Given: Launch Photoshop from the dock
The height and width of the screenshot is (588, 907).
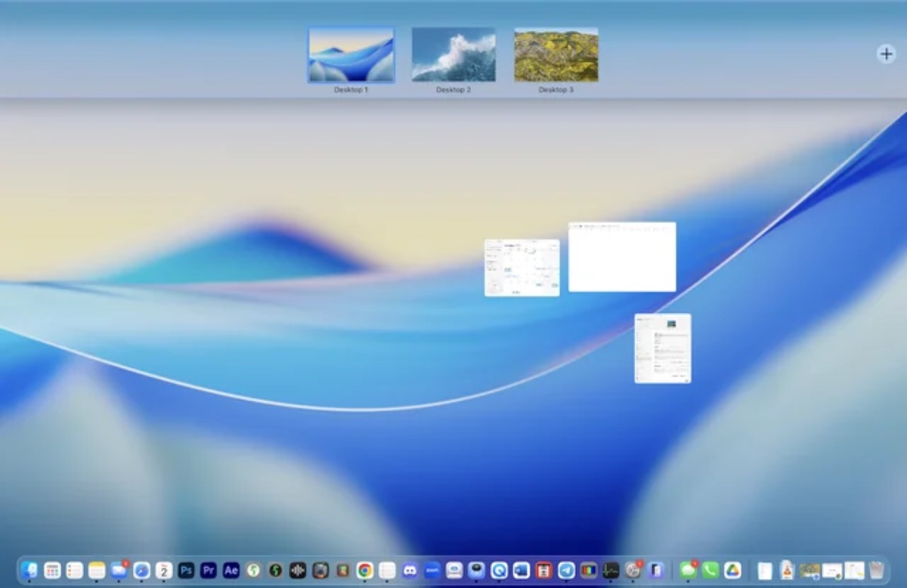Looking at the screenshot, I should coord(186,570).
